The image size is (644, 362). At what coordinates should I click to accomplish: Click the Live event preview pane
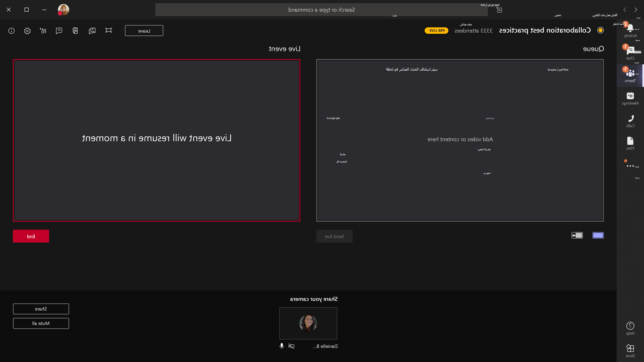(x=157, y=140)
